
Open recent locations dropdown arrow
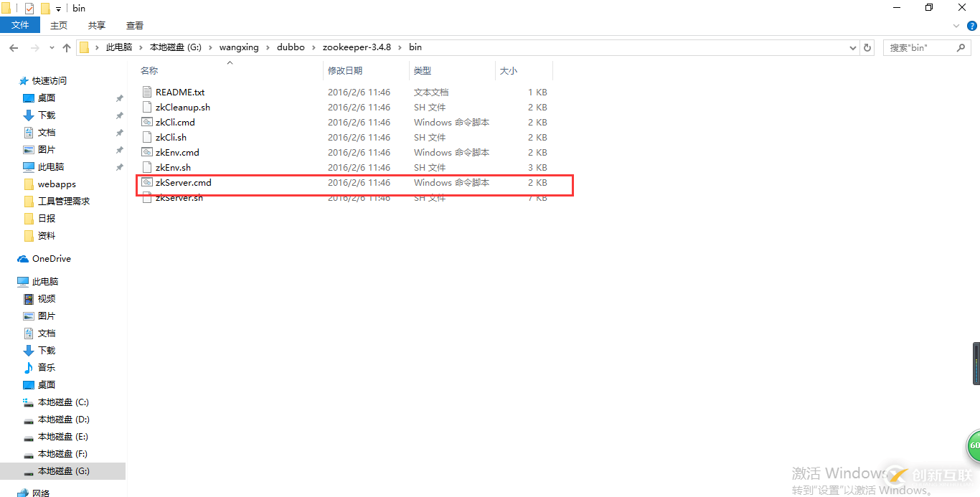(x=52, y=47)
